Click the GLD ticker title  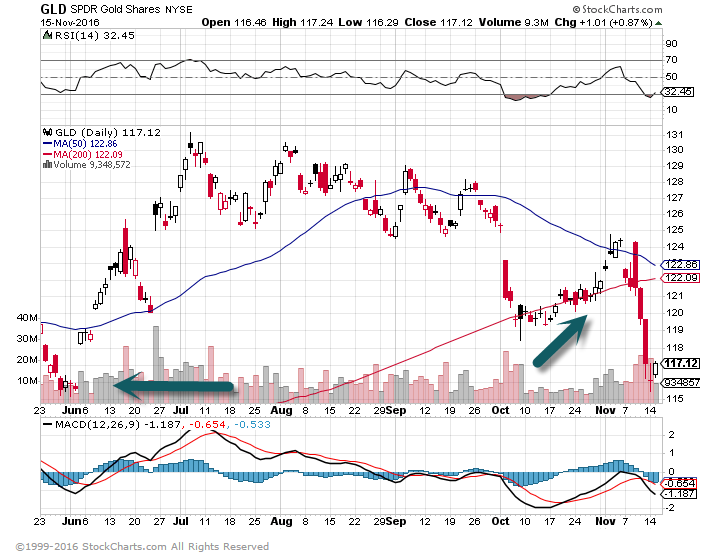(53, 9)
